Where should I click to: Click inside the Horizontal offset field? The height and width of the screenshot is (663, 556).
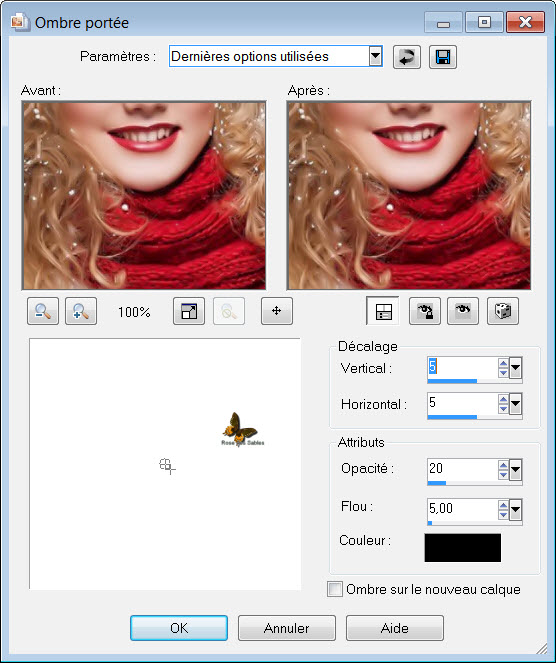coord(462,403)
